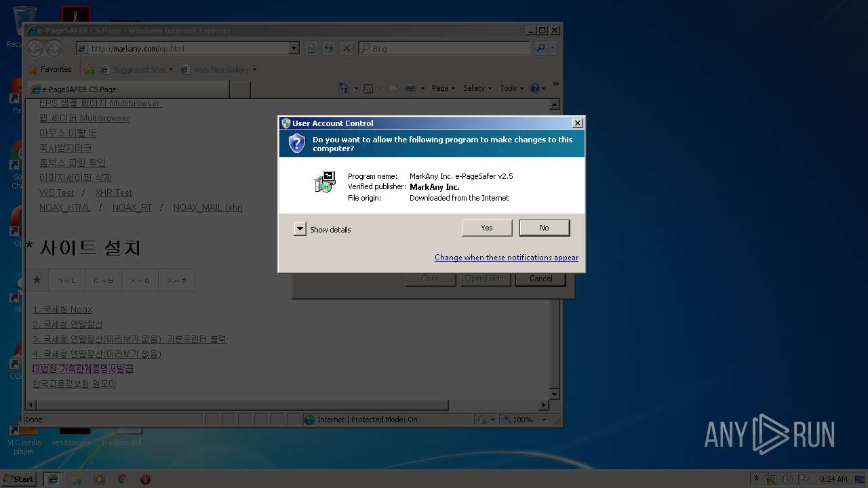The image size is (868, 488).
Task: Open the address bar history dropdown
Action: pyautogui.click(x=294, y=48)
